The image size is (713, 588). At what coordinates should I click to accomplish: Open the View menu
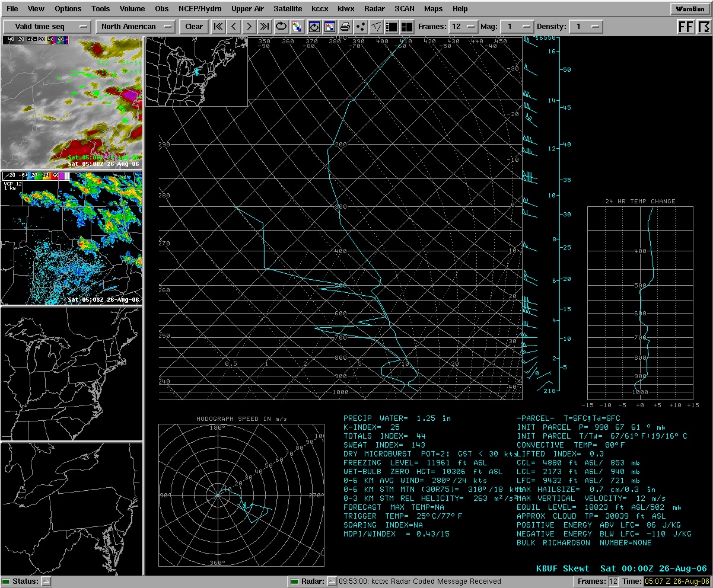[36, 9]
